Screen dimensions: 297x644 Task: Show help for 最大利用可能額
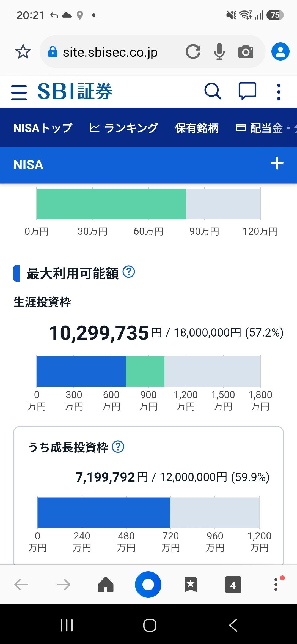coord(129,272)
